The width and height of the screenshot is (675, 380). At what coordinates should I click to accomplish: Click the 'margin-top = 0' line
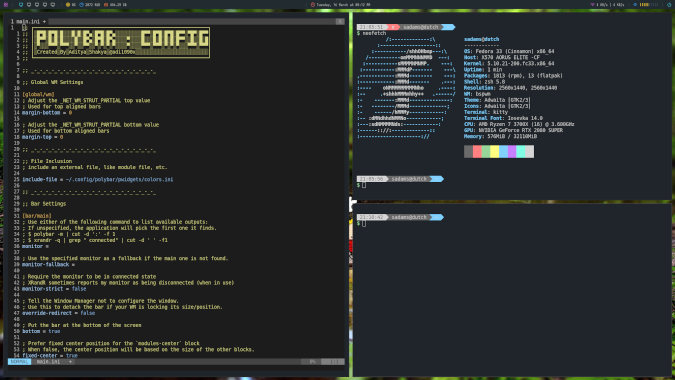tap(43, 137)
